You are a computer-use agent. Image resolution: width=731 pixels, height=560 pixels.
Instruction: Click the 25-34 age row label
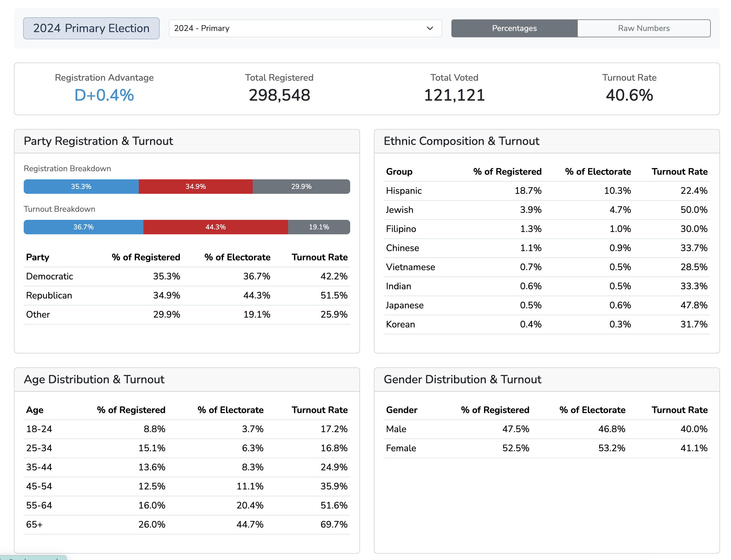click(39, 448)
